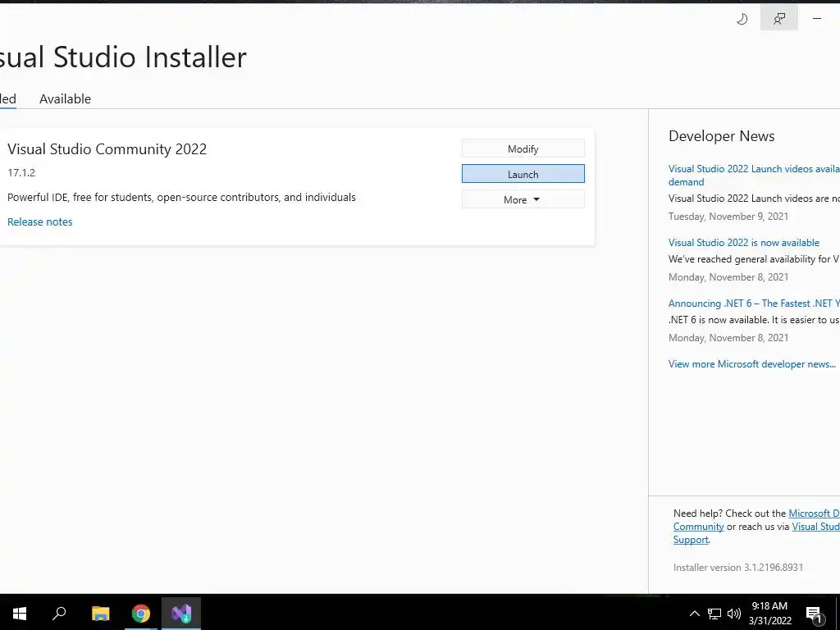The image size is (840, 630).
Task: Open Visual Studio 2022 Launch videos article
Action: click(754, 176)
